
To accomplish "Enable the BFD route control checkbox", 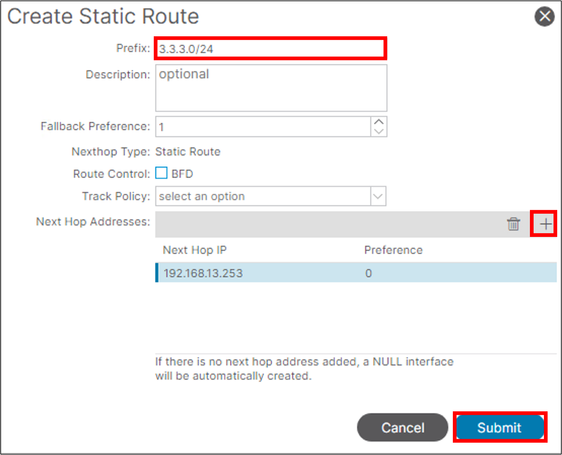I will click(161, 173).
